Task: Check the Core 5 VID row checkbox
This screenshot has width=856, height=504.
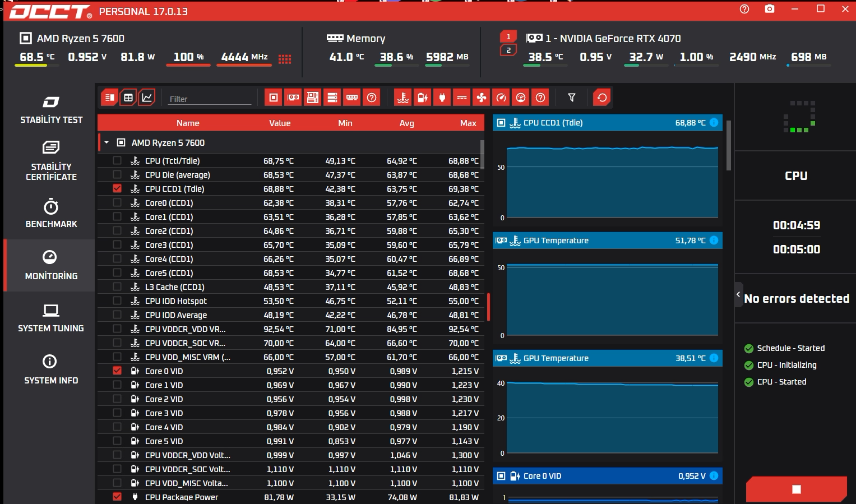Action: click(x=117, y=441)
